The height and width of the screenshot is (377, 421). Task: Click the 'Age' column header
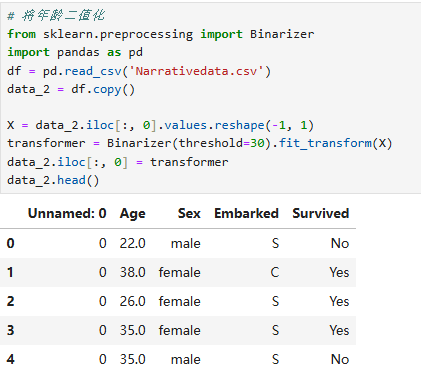coord(133,214)
